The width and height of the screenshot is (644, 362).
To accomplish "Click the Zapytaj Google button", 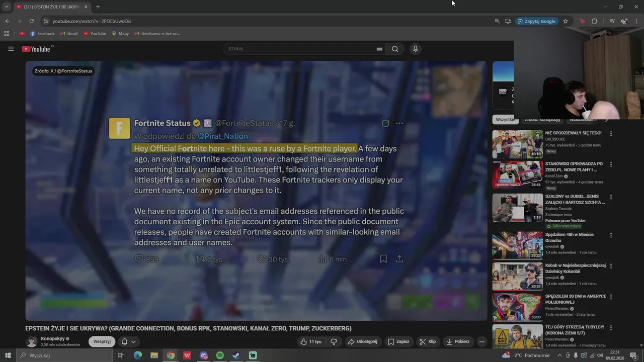I will tap(537, 21).
